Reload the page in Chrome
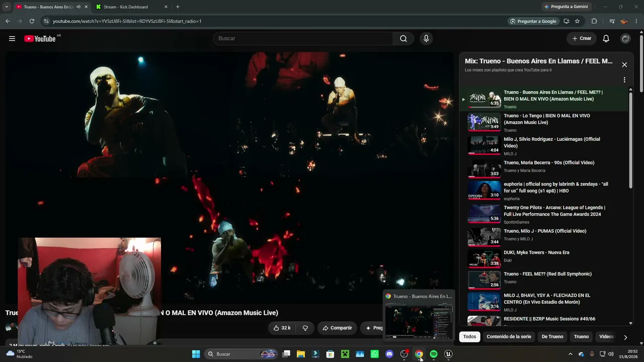Image resolution: width=644 pixels, height=362 pixels. (32, 21)
